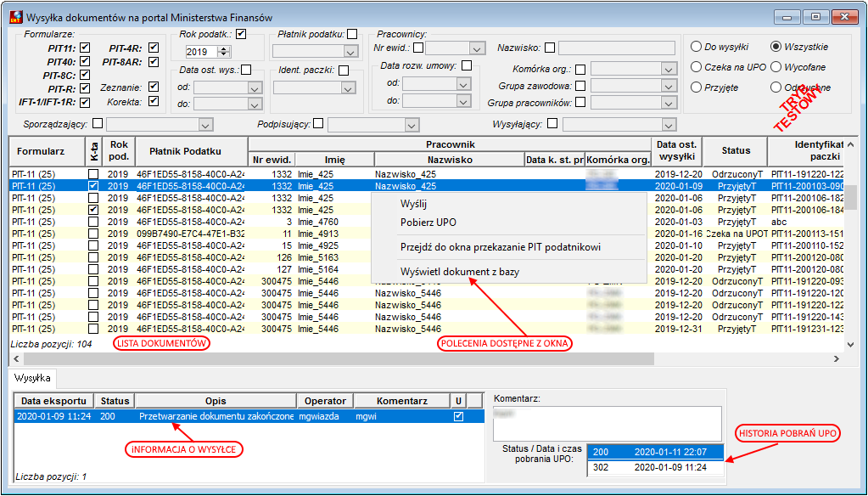Open Data ost. wys. 'od' date dropdown
The width and height of the screenshot is (868, 496).
coord(255,88)
